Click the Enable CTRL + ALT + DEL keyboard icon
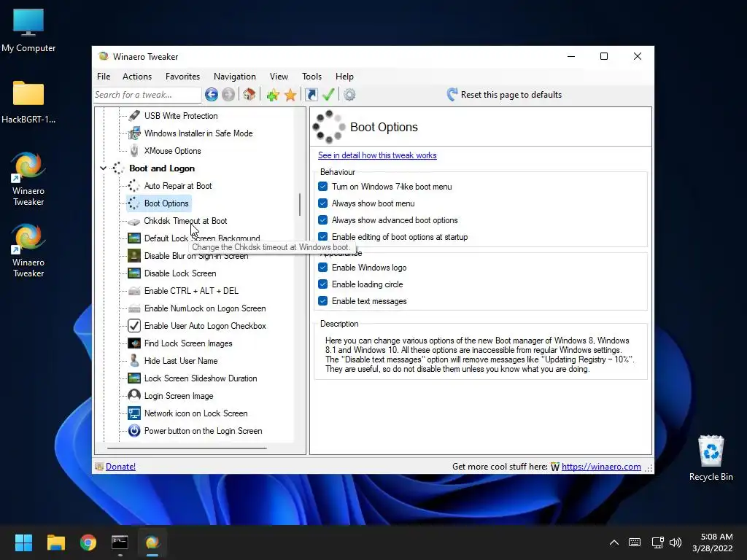747x560 pixels. tap(134, 291)
